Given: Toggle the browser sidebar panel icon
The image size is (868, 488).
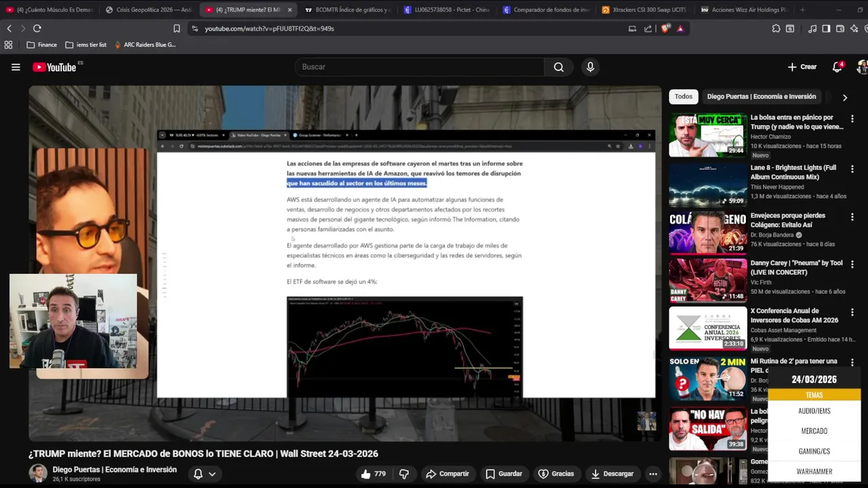Looking at the screenshot, I should pyautogui.click(x=826, y=28).
